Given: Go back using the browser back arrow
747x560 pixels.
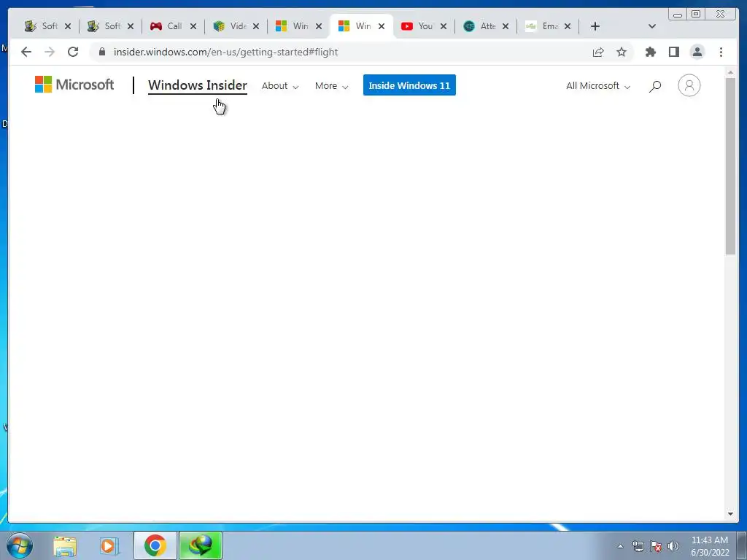Looking at the screenshot, I should pos(26,52).
